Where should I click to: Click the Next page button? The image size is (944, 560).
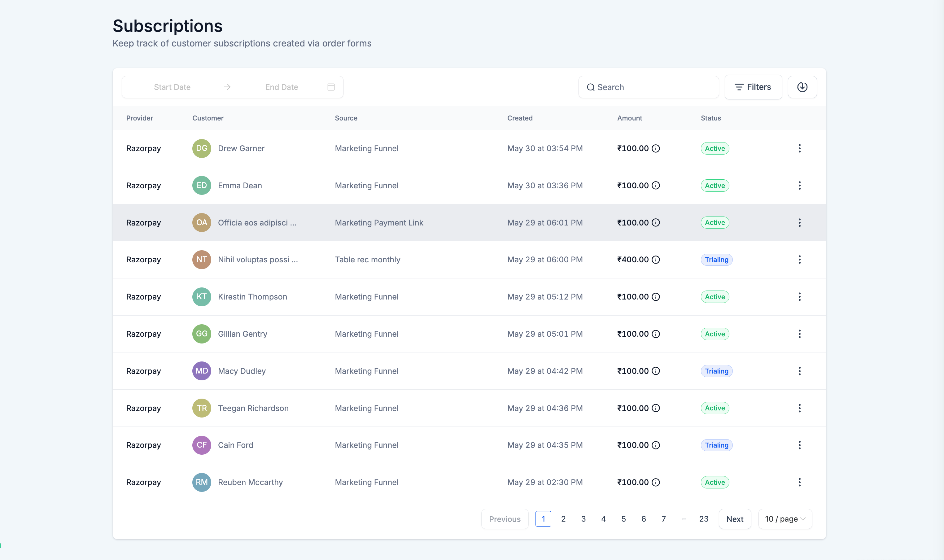coord(735,519)
